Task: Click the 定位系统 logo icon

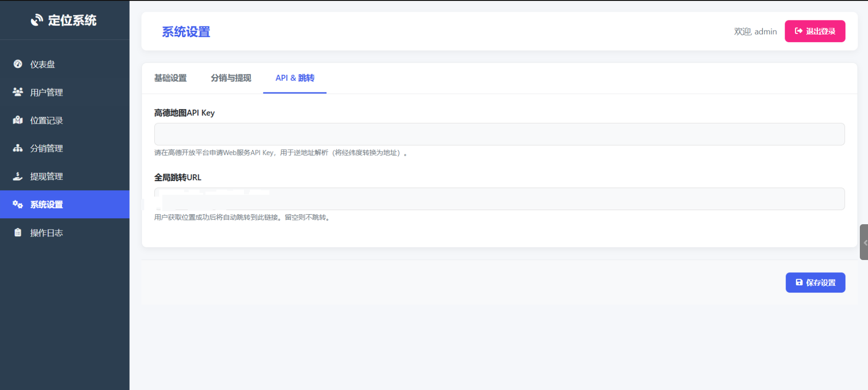Action: pos(37,20)
